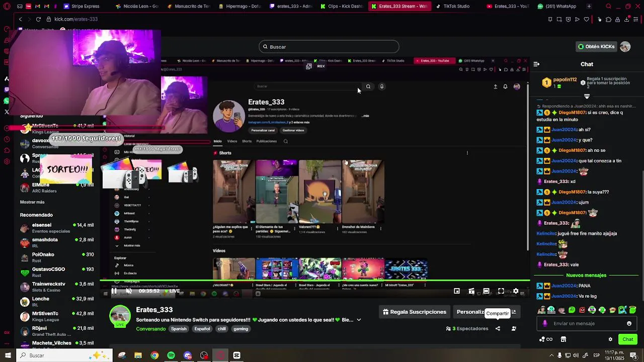Screen dimensions: 644x362
Task: Click Windows taskbar search box
Action: click(x=65, y=355)
